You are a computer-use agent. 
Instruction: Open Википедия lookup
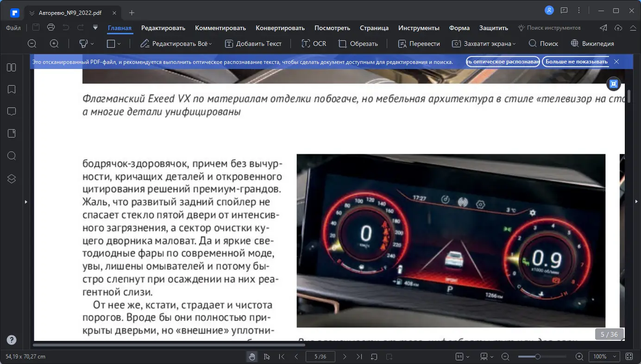592,44
